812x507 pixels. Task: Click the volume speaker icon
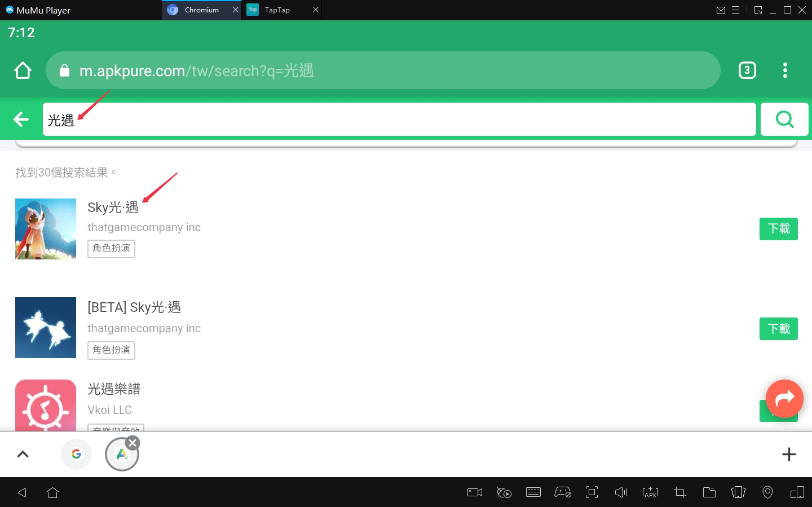[621, 492]
